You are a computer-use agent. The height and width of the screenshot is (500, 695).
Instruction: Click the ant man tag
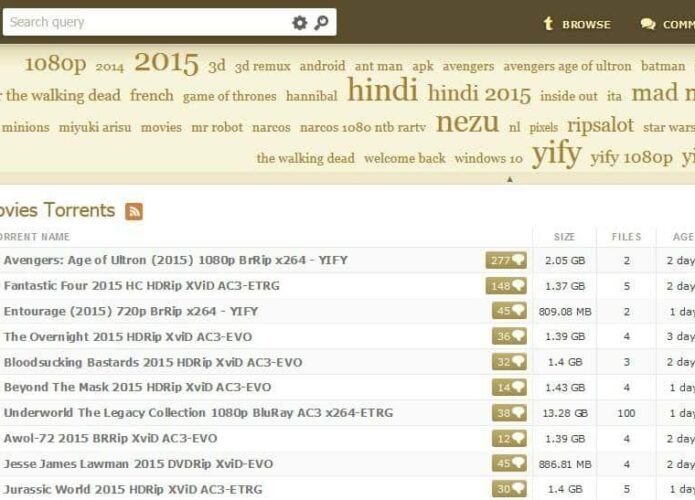tap(379, 66)
